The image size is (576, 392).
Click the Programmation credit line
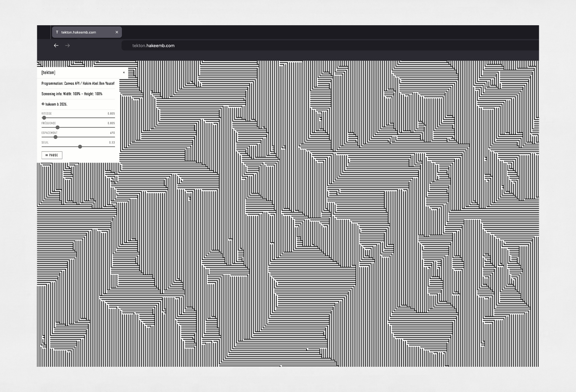(78, 84)
